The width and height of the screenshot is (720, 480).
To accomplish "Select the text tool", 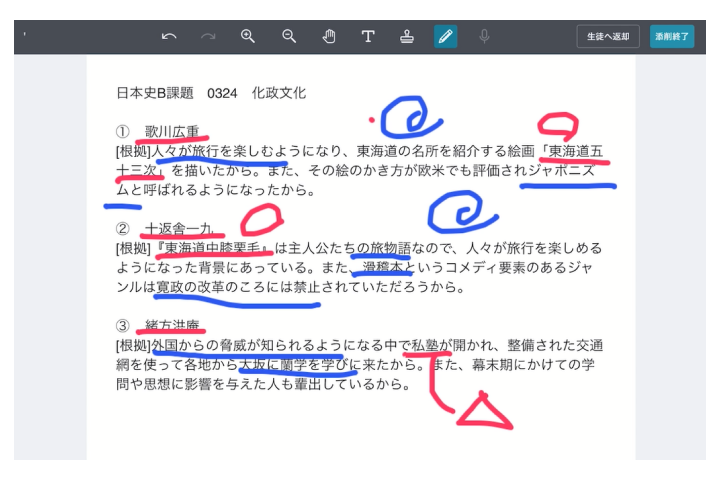I will 368,36.
